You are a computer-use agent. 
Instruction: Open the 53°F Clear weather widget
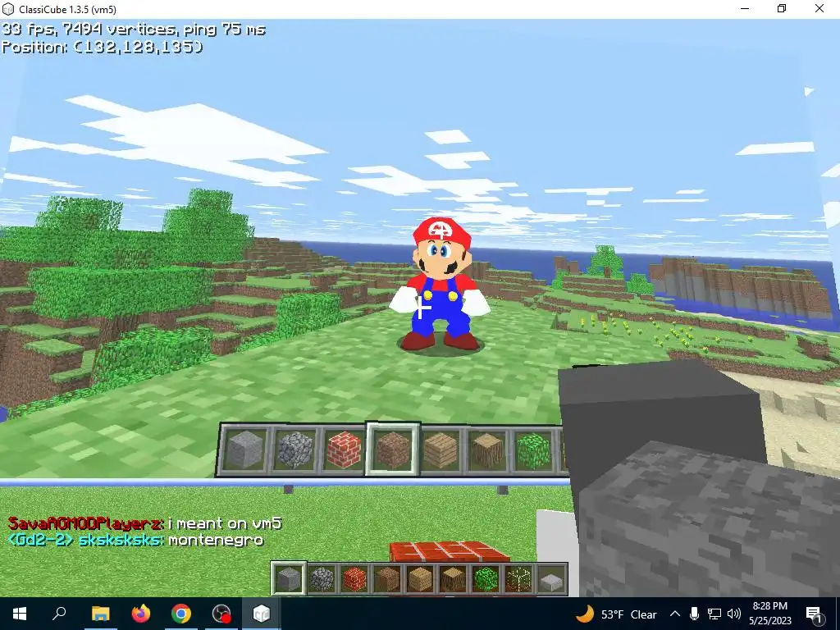coord(616,614)
